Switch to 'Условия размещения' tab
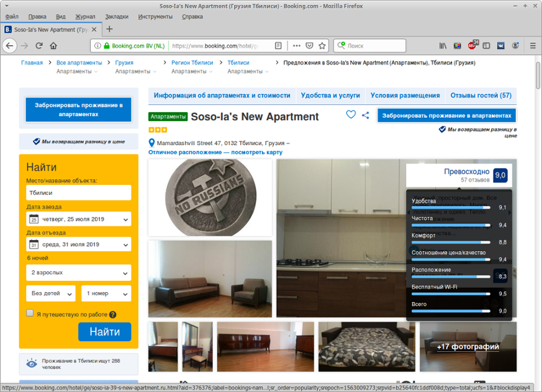 click(x=405, y=96)
